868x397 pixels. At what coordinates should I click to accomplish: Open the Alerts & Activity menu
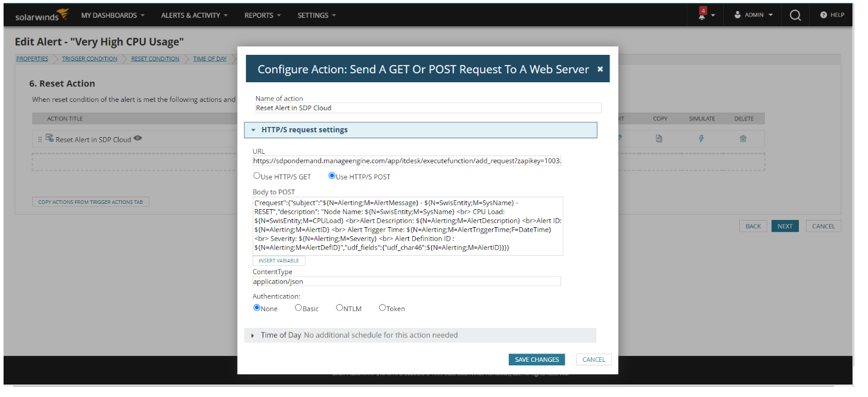[194, 15]
